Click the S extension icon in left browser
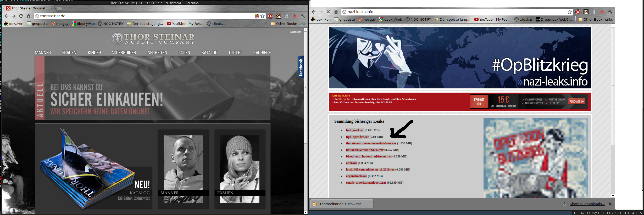Image resolution: width=644 pixels, height=215 pixels. 279,16
